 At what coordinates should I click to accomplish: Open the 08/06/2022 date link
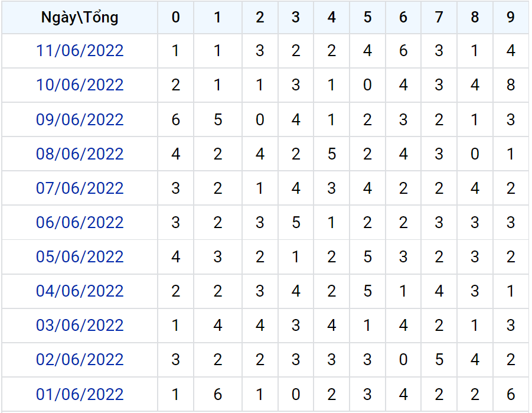click(80, 154)
